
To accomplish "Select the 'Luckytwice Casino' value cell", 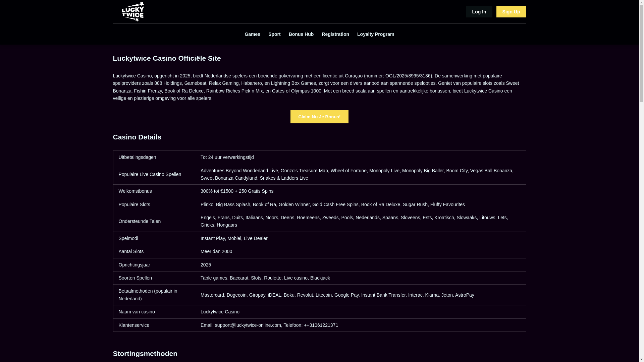I will 360,312.
